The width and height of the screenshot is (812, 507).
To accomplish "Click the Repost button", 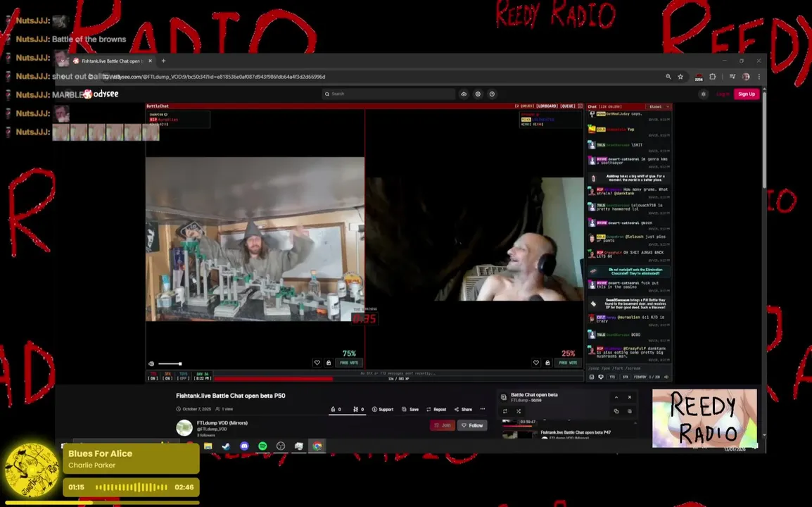I will click(436, 409).
